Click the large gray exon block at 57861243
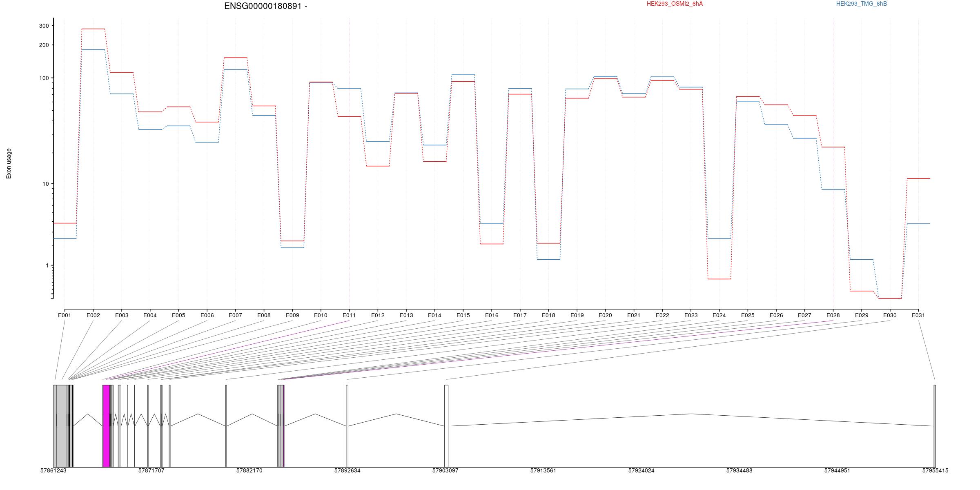This screenshot has height=490, width=980. pyautogui.click(x=60, y=426)
